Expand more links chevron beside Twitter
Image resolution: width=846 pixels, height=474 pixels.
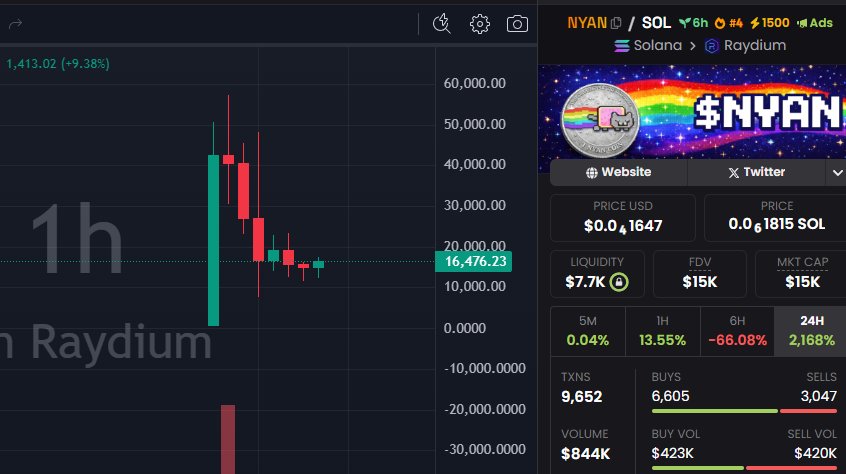pos(837,173)
